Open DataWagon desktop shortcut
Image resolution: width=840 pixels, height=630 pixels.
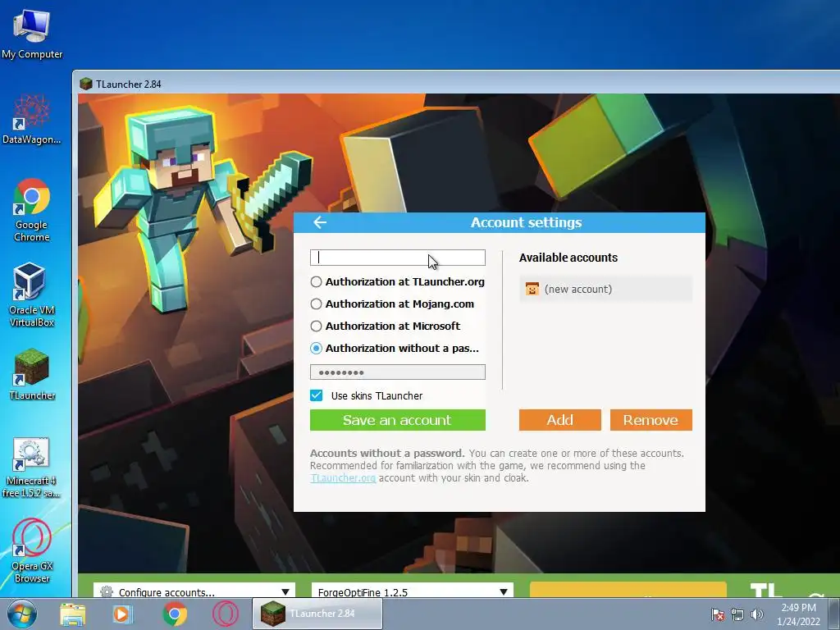point(32,120)
